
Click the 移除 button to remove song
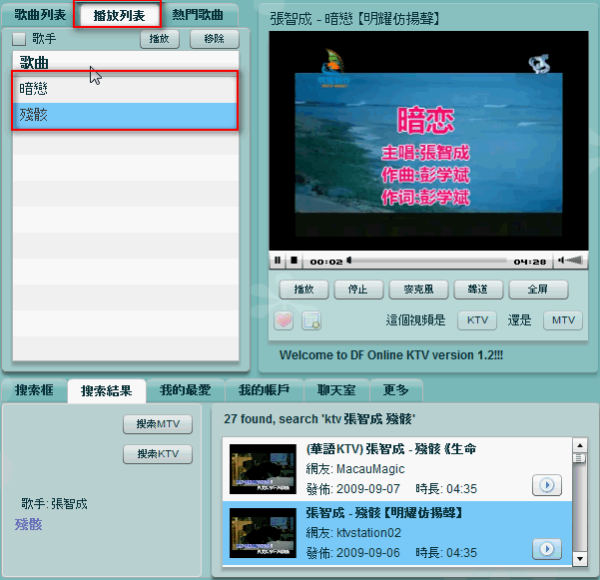(214, 39)
